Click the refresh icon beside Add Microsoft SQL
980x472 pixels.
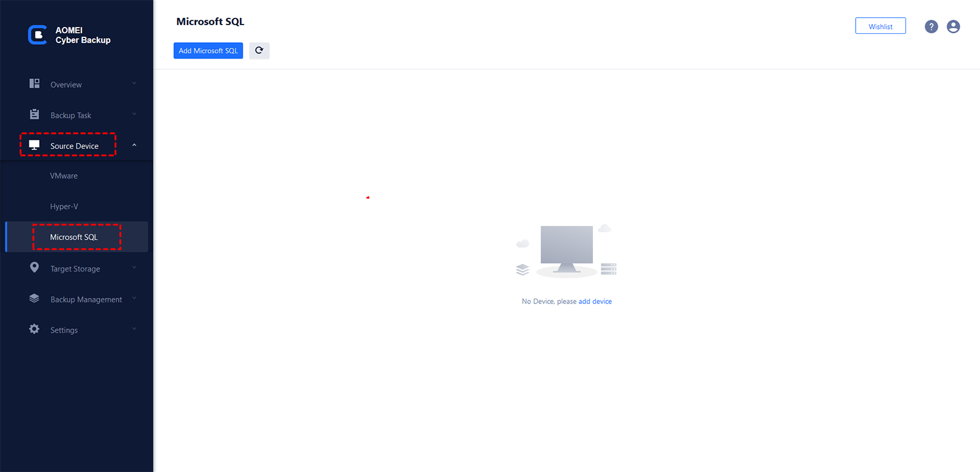(x=259, y=50)
